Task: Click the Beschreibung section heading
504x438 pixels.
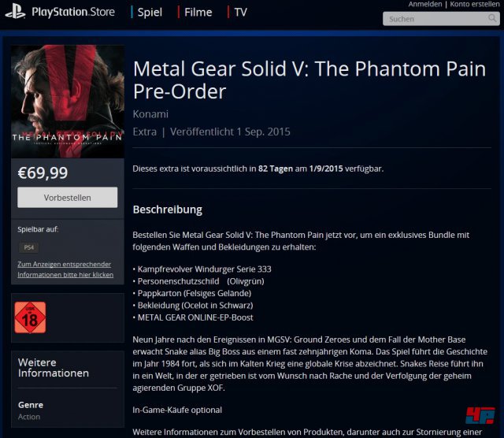Action: point(168,210)
